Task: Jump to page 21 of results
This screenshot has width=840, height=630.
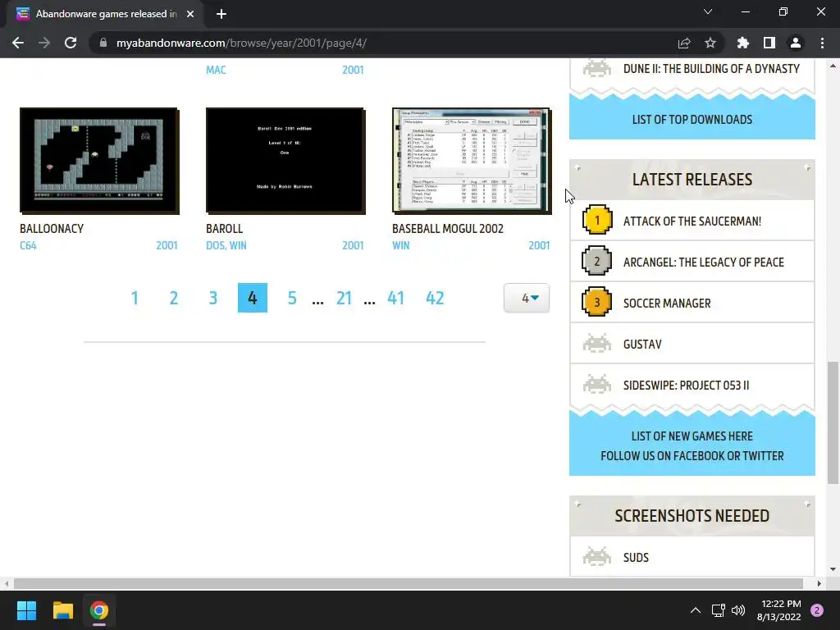Action: [x=344, y=298]
